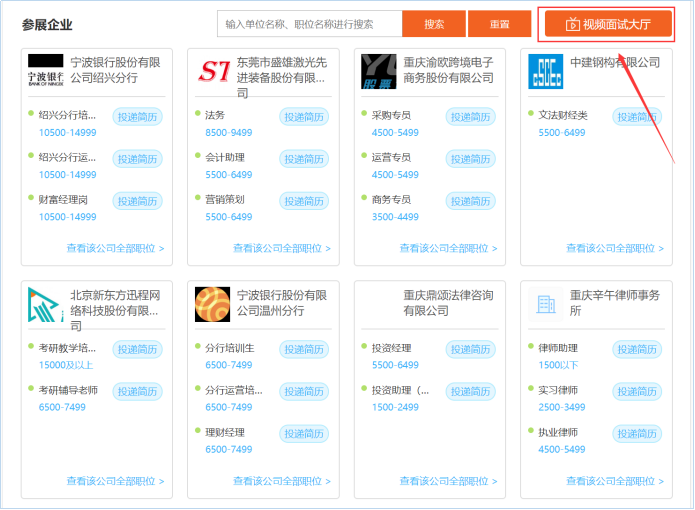The width and height of the screenshot is (695, 510).
Task: Click the orange Bank of Ningbo Wenzhou logo
Action: click(212, 305)
